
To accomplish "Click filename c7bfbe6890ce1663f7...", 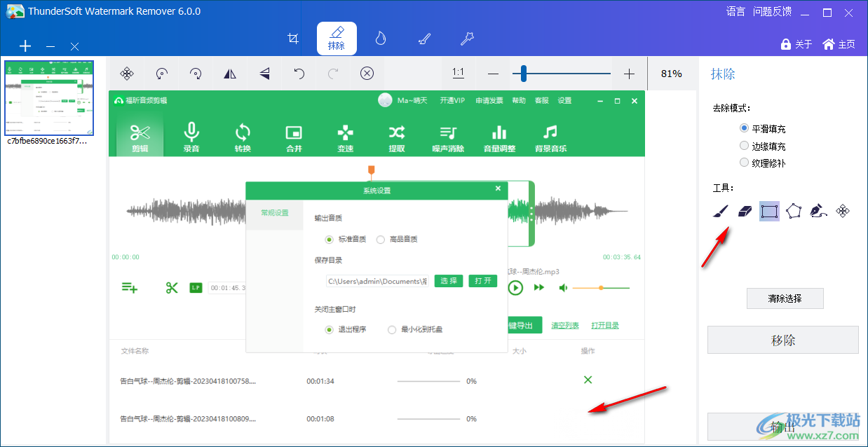I will [x=47, y=141].
